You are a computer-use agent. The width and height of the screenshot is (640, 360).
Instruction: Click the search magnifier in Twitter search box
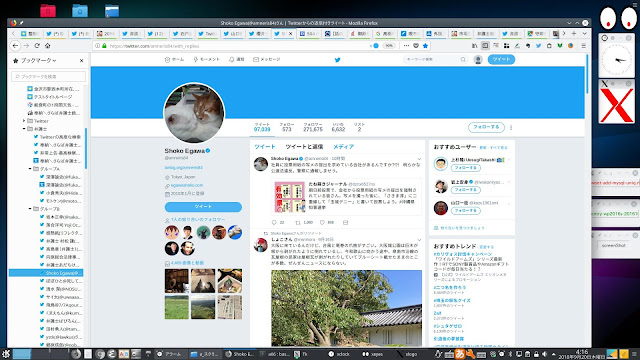463,60
